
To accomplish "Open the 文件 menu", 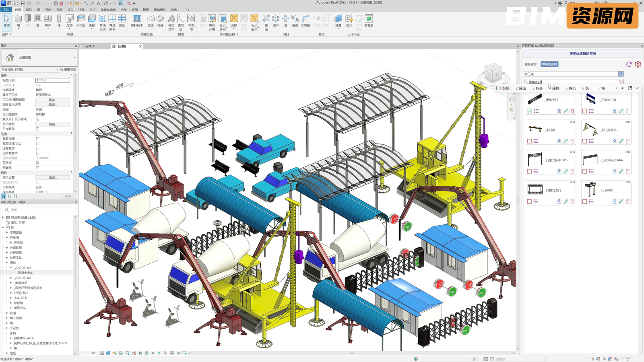I will (x=6, y=10).
